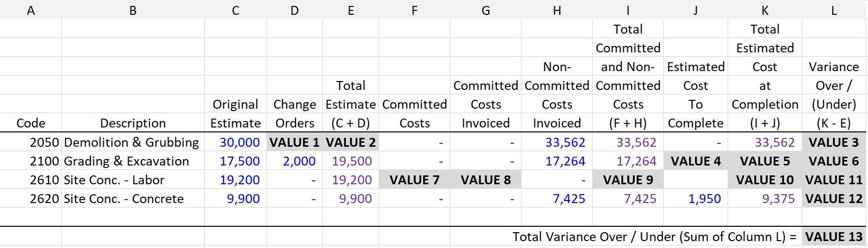Image resolution: width=868 pixels, height=248 pixels.
Task: Select code cell 2620
Action: coord(31,199)
